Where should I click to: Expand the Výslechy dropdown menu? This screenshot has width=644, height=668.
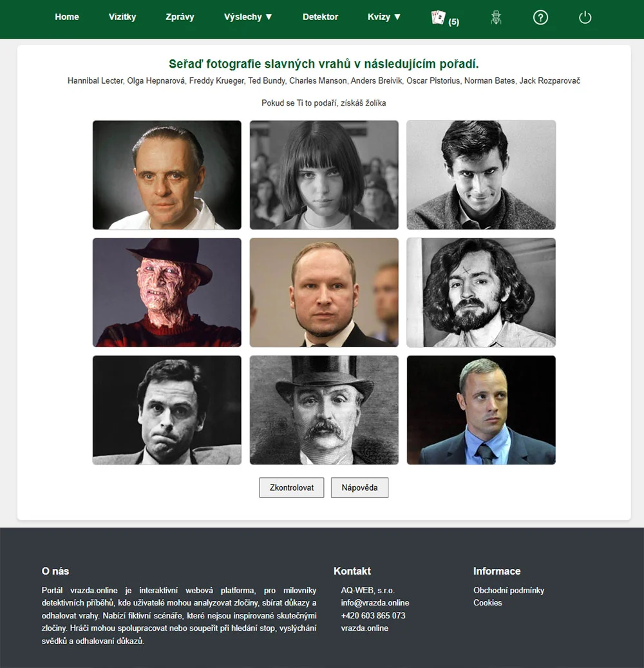click(x=248, y=17)
